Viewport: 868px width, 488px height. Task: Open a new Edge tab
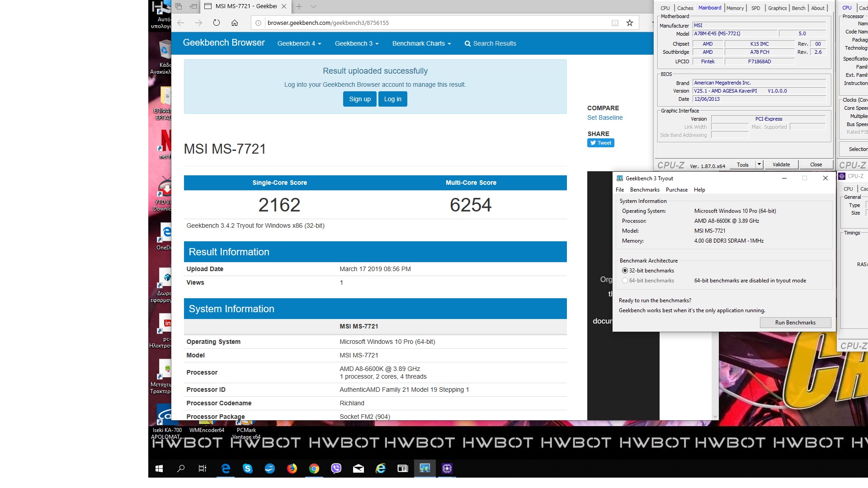pyautogui.click(x=299, y=6)
